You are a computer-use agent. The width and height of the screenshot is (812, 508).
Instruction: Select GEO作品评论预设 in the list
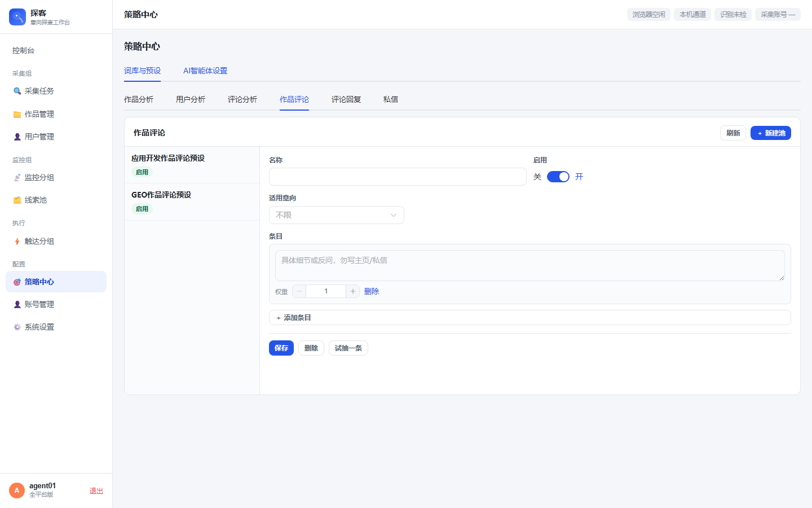(x=192, y=202)
